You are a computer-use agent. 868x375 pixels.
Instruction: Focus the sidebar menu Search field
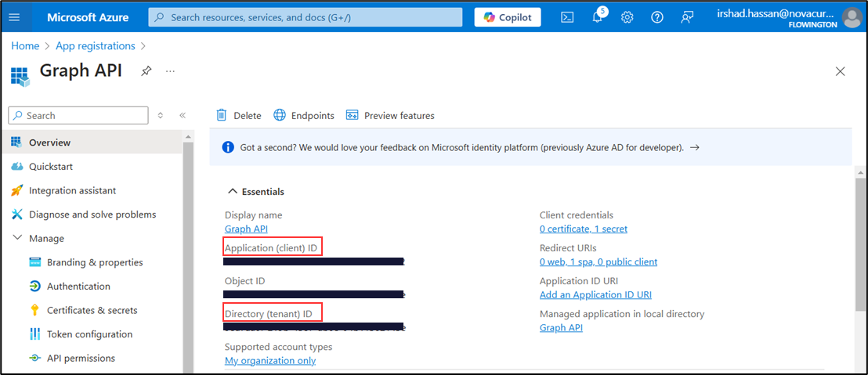78,116
